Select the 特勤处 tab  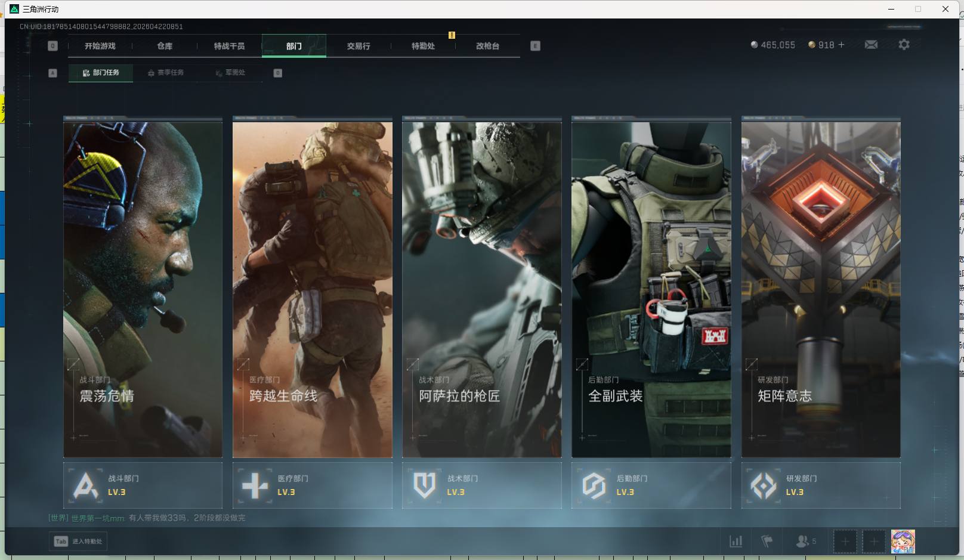423,46
